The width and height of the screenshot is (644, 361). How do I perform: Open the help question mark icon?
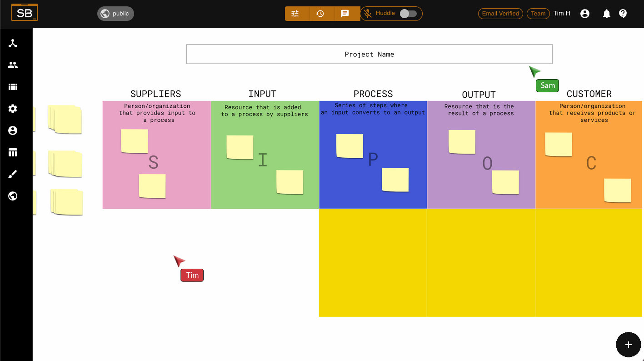623,14
